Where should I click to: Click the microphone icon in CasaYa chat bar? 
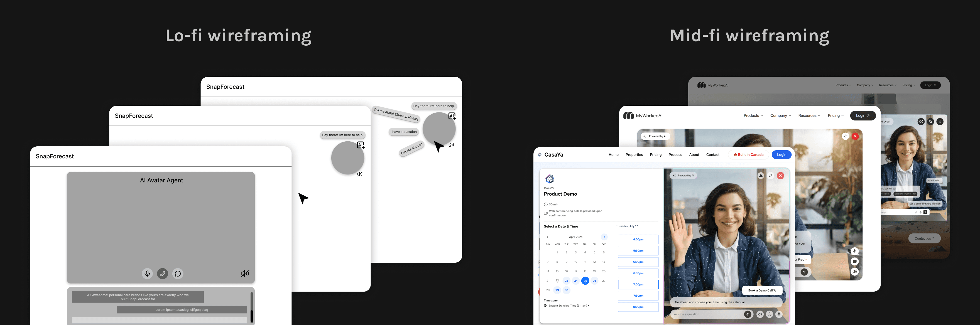[x=779, y=314]
